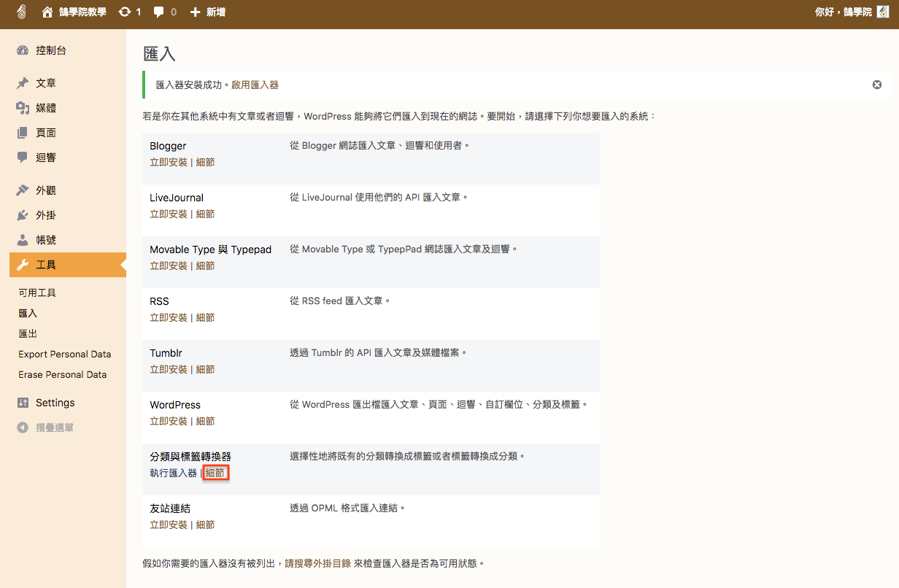Click the sidebar comments bubble icon
This screenshot has height=588, width=899.
(x=23, y=158)
